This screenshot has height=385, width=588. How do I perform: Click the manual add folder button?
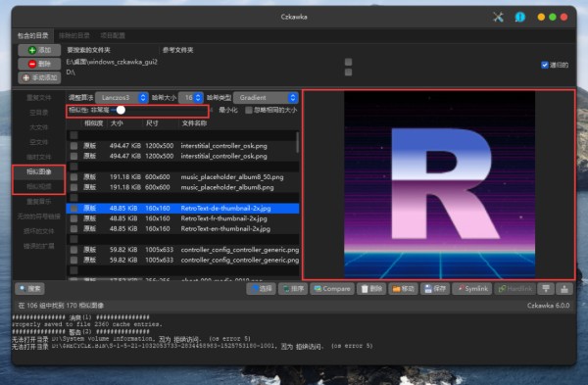pos(39,77)
